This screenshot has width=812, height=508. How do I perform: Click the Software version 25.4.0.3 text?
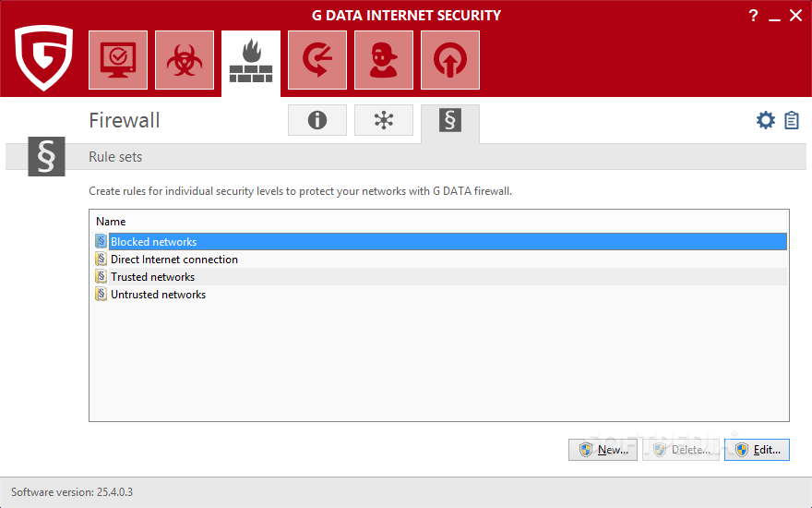click(x=72, y=492)
